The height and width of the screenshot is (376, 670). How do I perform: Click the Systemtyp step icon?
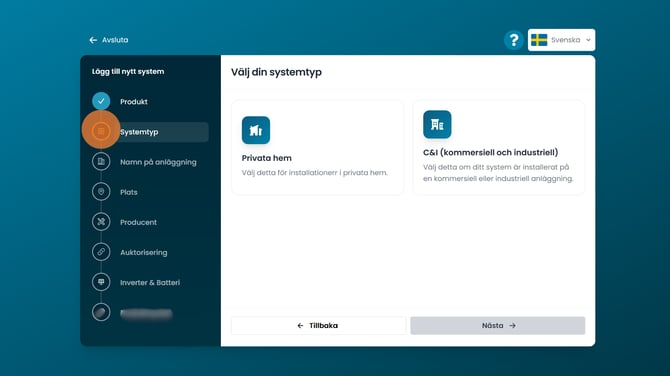click(x=101, y=131)
